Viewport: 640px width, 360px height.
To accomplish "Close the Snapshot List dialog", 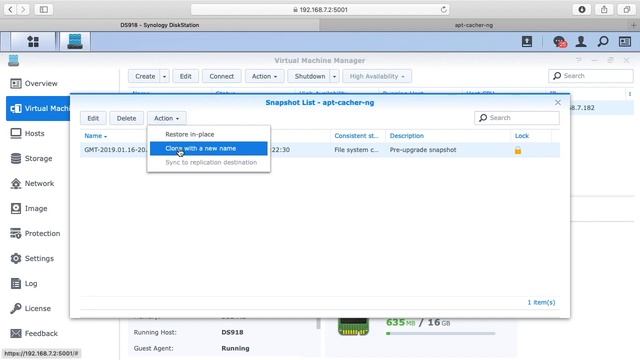I will (x=558, y=102).
